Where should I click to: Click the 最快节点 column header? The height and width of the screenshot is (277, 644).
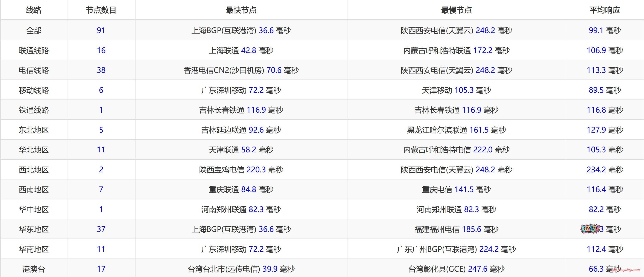coord(241,10)
